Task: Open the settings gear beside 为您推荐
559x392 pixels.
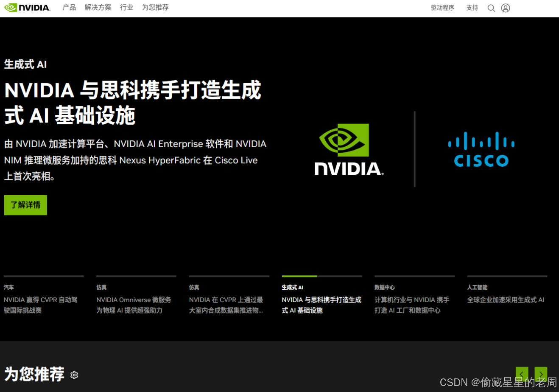Action: (75, 375)
